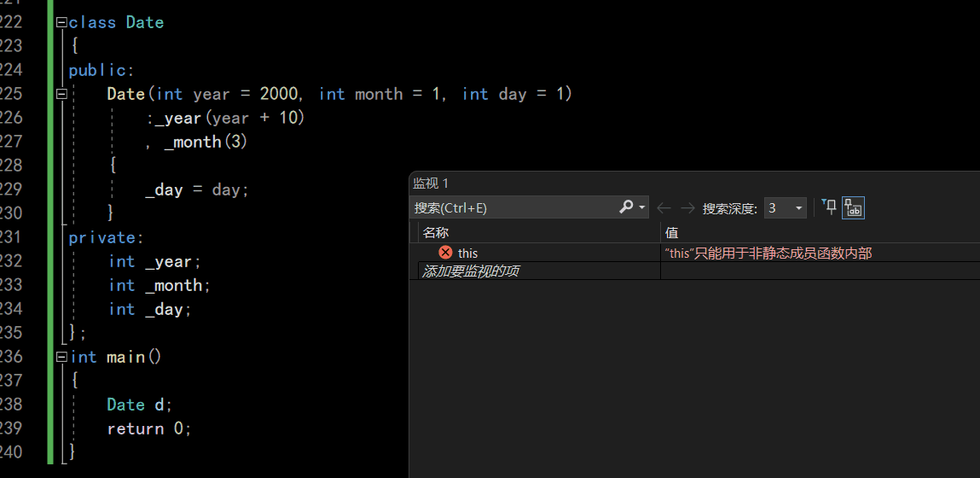Click the private: access specifier
980x478 pixels.
(107, 238)
